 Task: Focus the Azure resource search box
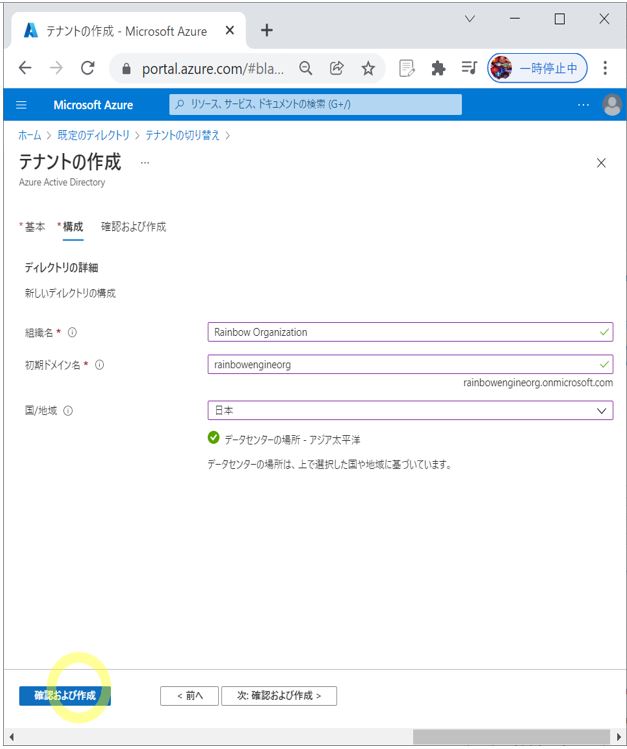(315, 104)
